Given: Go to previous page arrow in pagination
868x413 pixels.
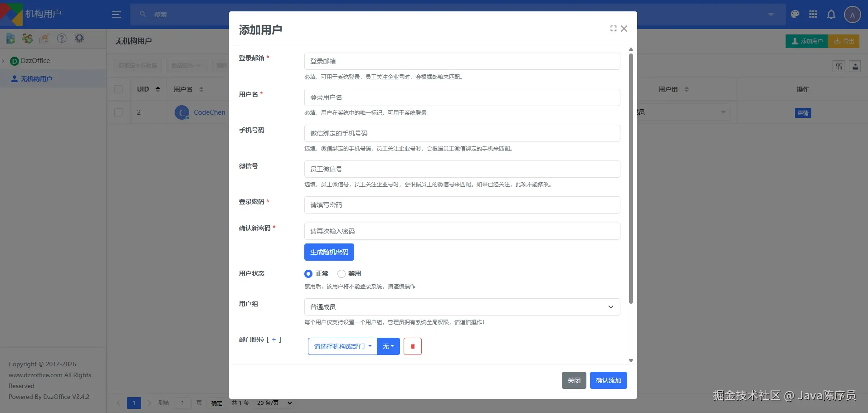Looking at the screenshot, I should 118,403.
